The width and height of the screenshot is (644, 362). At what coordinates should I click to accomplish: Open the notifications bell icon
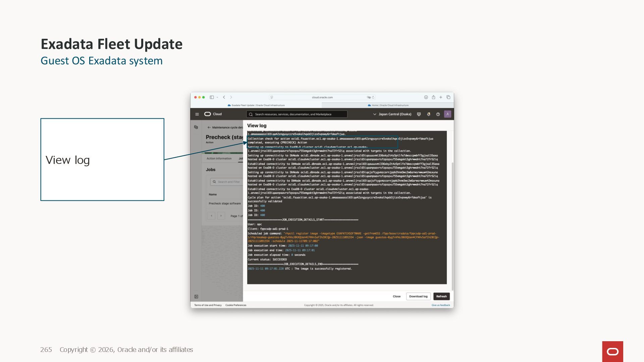428,114
